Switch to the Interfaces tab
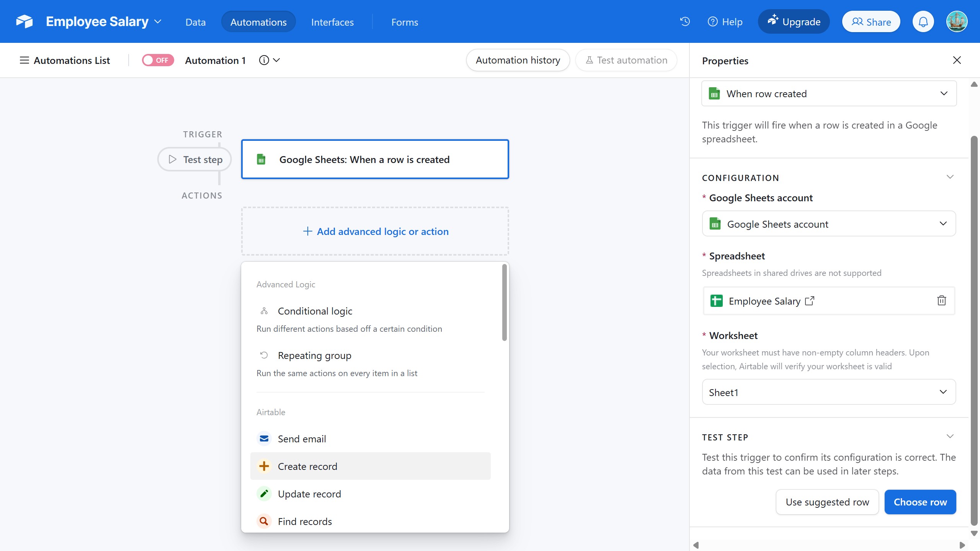This screenshot has height=551, width=980. tap(332, 22)
